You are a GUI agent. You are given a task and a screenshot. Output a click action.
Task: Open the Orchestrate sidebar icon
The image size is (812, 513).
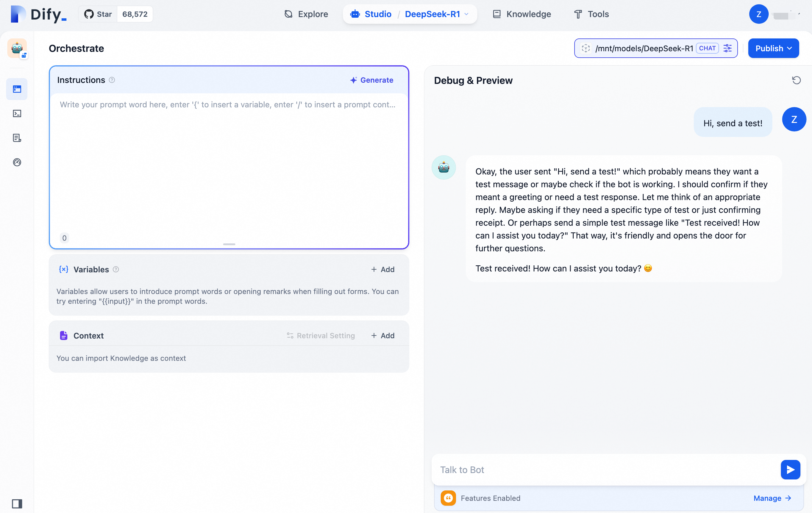(17, 89)
